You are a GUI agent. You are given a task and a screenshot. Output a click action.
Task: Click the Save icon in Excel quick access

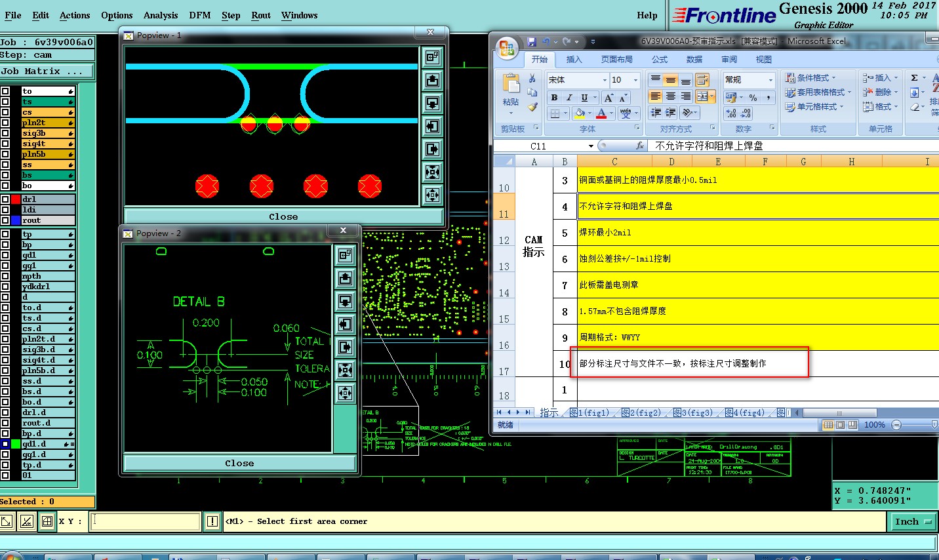coord(531,41)
